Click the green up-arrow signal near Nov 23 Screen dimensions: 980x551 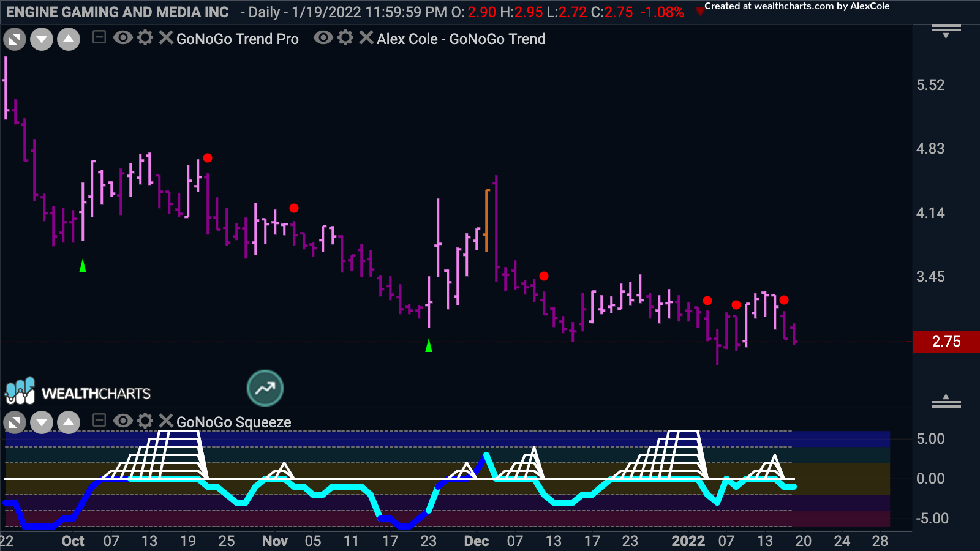pyautogui.click(x=429, y=346)
